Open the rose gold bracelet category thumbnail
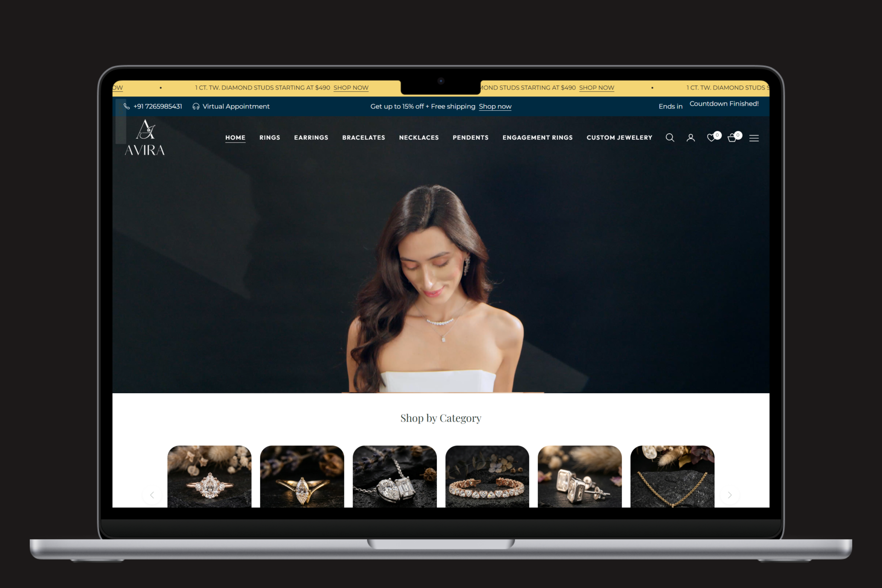Viewport: 882px width, 588px height. click(x=487, y=476)
